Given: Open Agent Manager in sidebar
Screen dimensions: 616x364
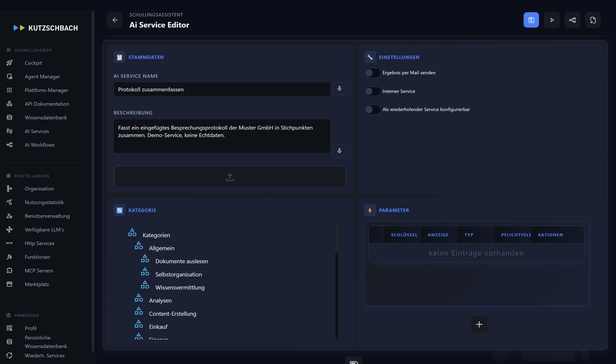Looking at the screenshot, I should tap(42, 76).
